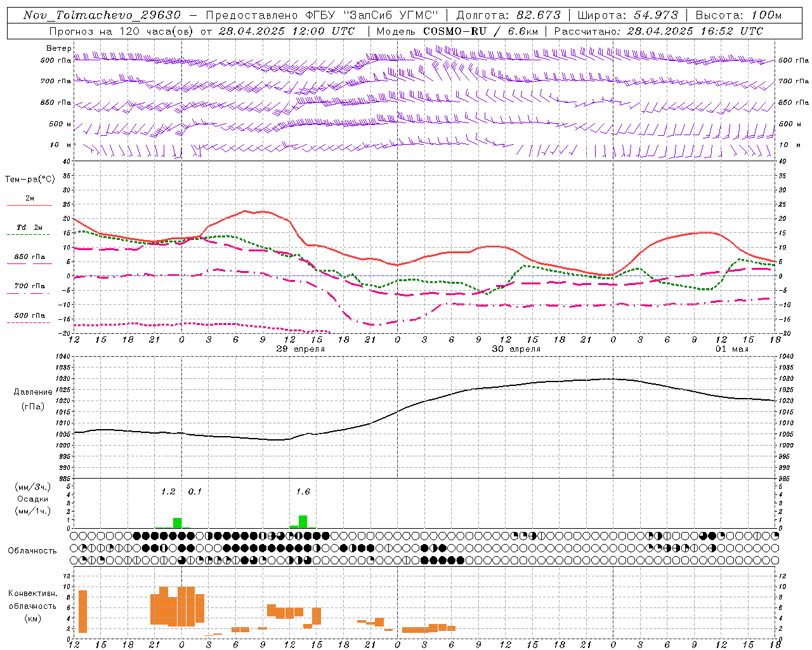Click the forecast start time 28.04.2025 12:00 UTC
Screen dimensions: 812x650
(x=287, y=31)
